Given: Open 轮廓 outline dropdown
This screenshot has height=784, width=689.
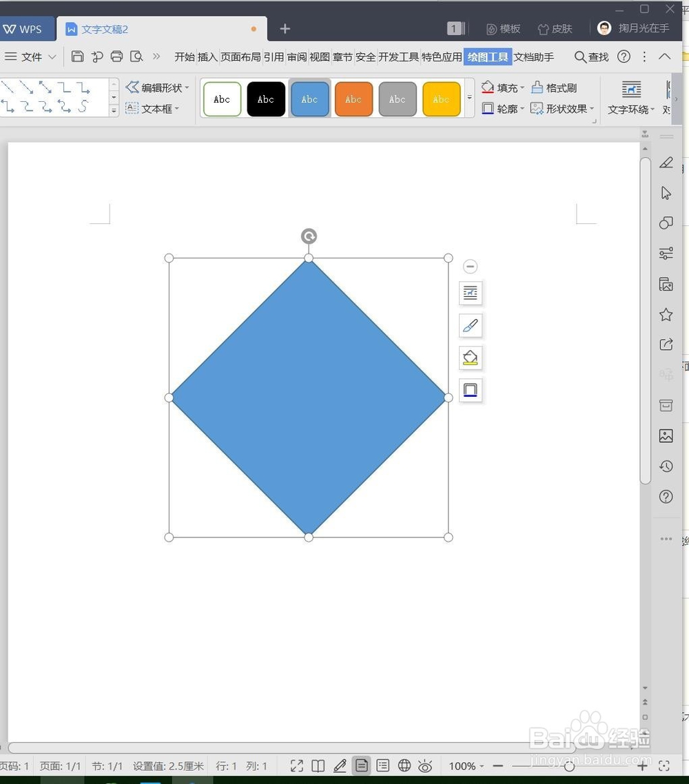Looking at the screenshot, I should pyautogui.click(x=502, y=108).
